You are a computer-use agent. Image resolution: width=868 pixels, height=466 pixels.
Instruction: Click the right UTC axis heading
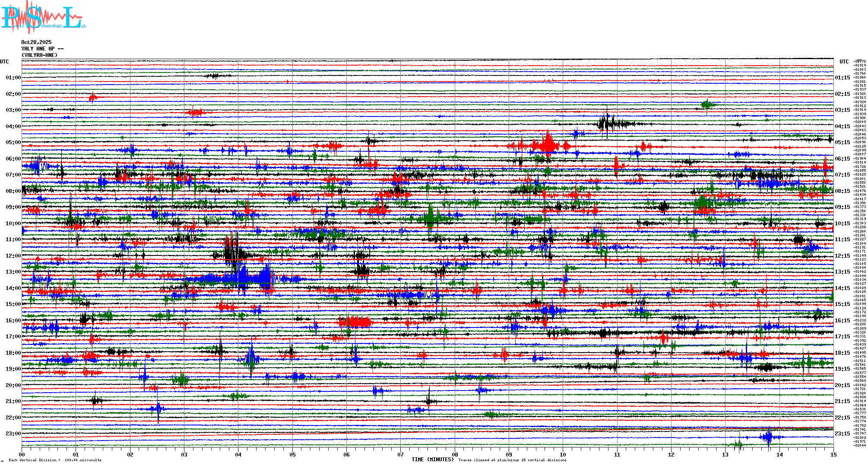coord(844,62)
